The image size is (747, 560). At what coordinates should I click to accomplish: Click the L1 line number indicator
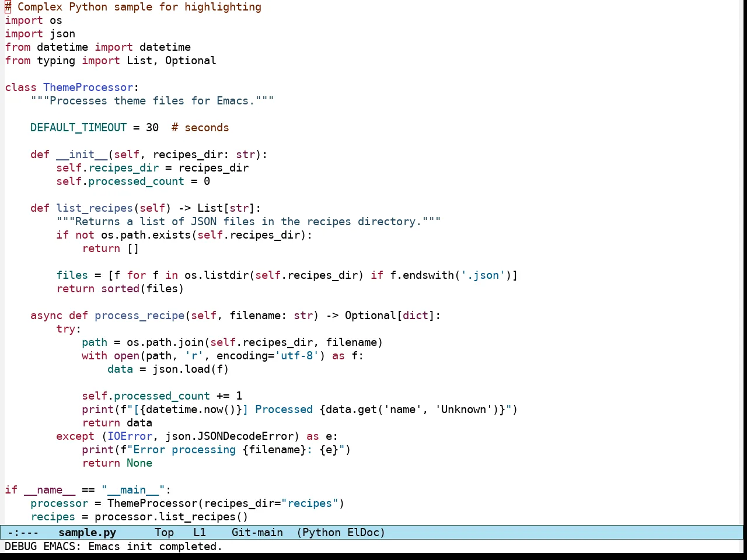click(x=200, y=533)
